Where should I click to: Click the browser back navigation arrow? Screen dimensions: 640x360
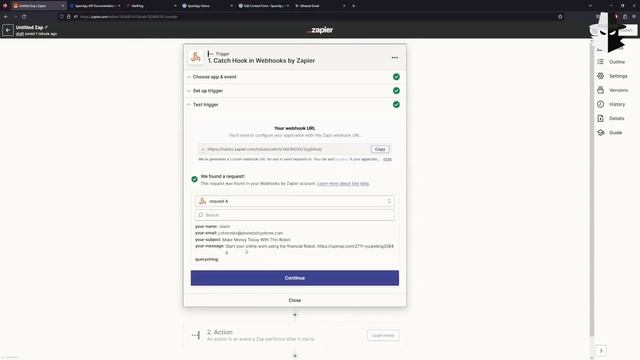(x=6, y=17)
